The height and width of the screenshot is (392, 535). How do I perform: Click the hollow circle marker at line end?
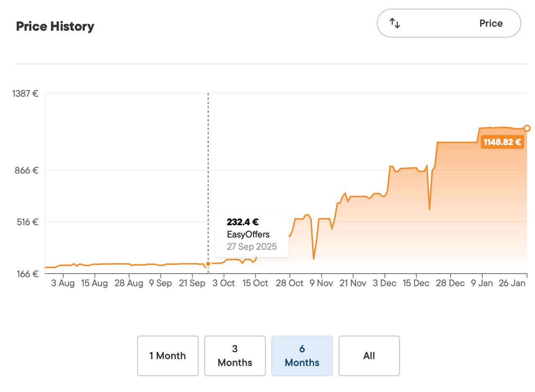(x=527, y=128)
